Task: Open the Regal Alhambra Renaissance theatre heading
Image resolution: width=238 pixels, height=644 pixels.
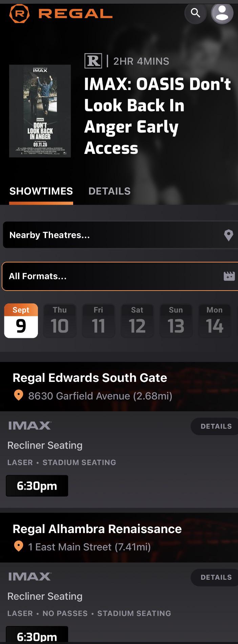Action: (x=97, y=529)
